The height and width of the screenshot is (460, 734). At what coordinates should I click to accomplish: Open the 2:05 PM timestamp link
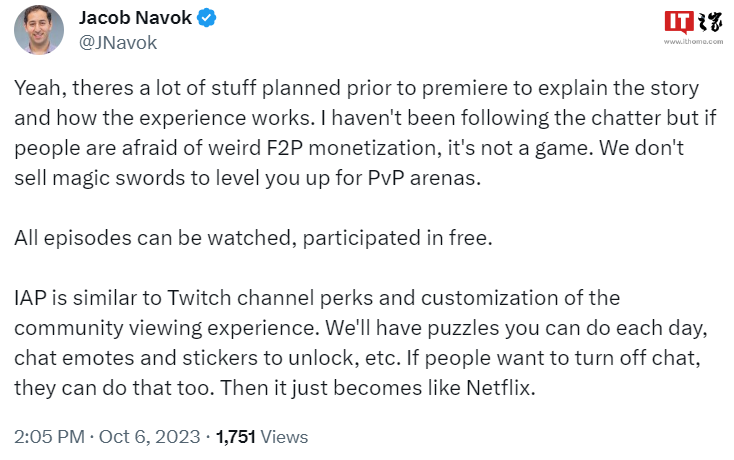click(x=46, y=437)
